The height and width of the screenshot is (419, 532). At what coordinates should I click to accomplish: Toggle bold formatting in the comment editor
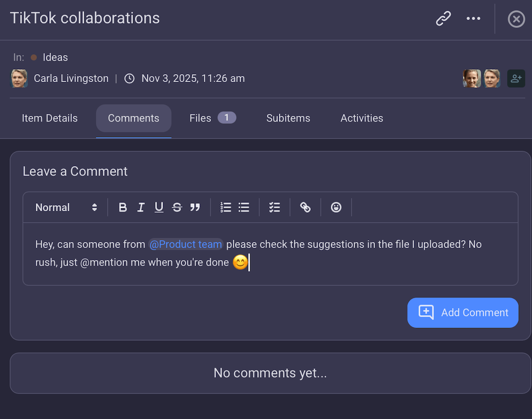click(123, 207)
